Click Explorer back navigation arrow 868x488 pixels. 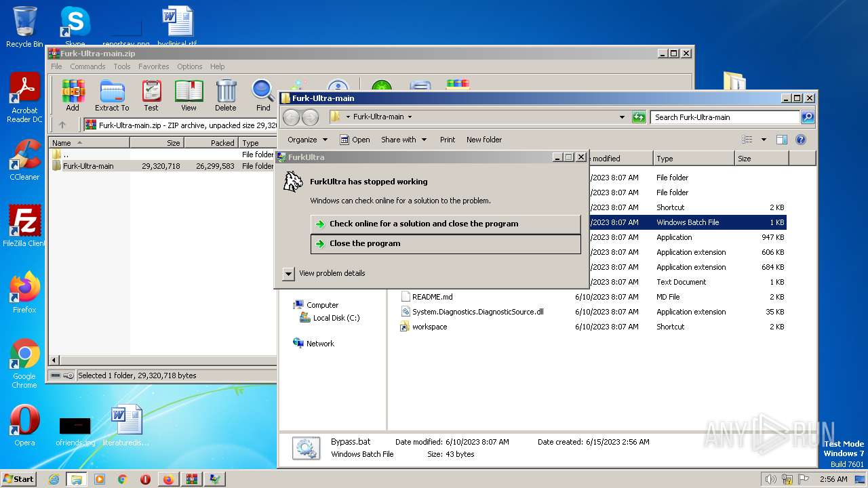[x=292, y=117]
